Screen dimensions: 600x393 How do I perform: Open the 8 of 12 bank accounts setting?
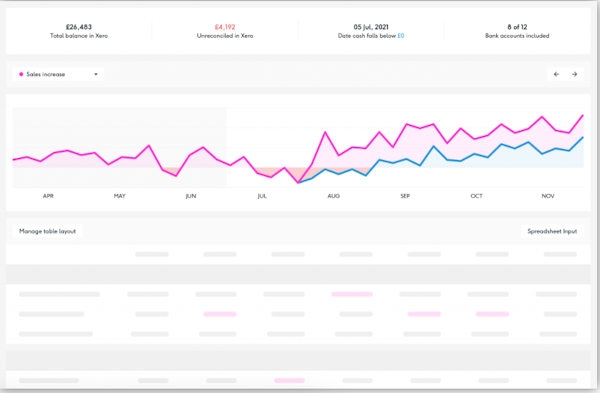517,27
